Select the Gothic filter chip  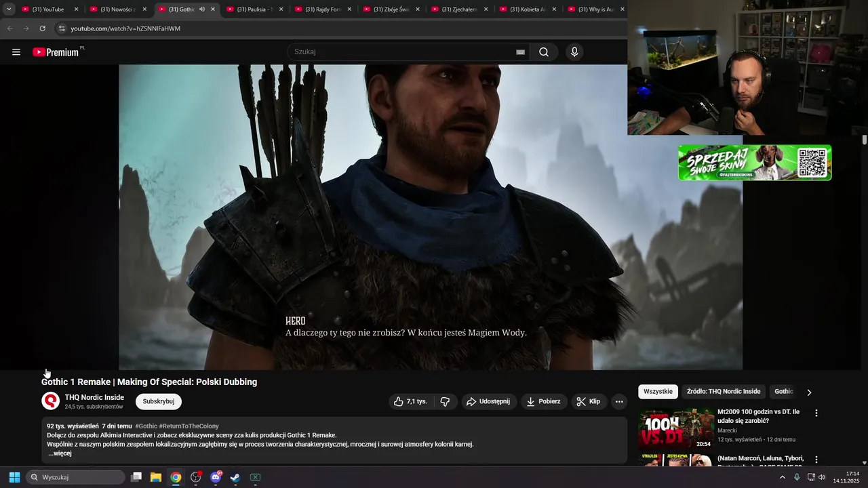(784, 392)
